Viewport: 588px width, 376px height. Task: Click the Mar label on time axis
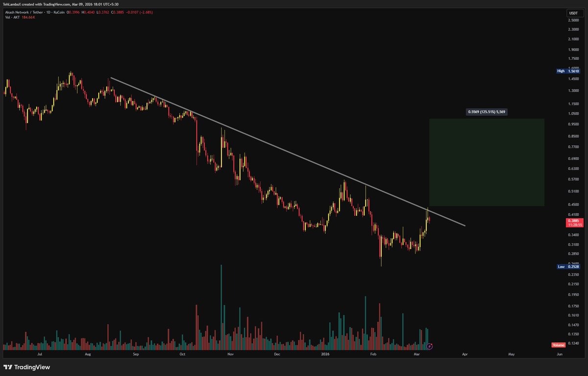click(x=416, y=353)
